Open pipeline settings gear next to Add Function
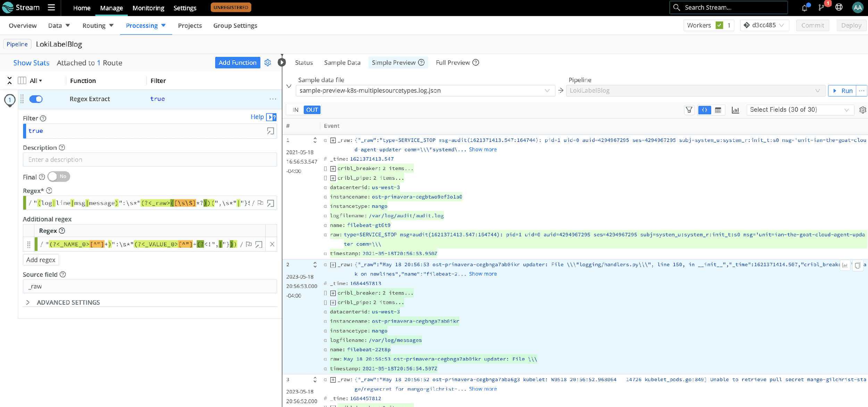Viewport: 868px width, 407px height. [267, 62]
